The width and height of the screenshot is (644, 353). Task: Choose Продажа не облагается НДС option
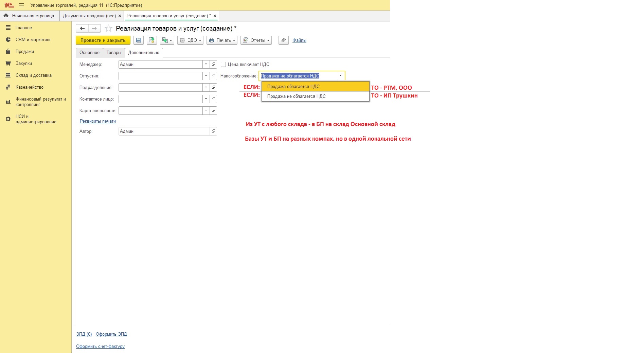pos(315,96)
